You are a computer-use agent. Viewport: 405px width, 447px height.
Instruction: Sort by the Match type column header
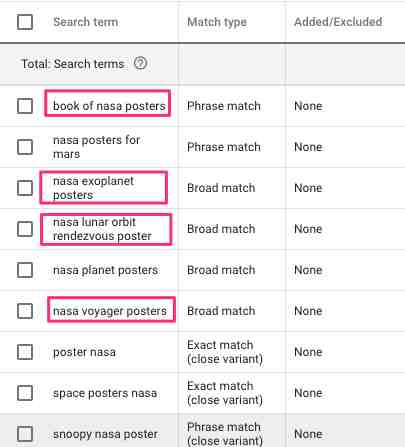point(217,22)
